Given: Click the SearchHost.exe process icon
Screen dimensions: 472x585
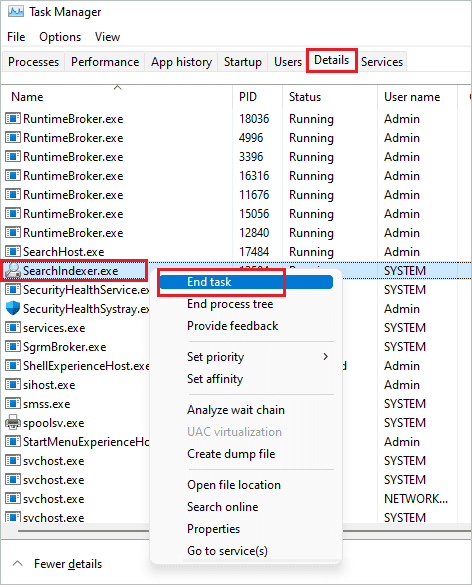Looking at the screenshot, I should [x=12, y=251].
